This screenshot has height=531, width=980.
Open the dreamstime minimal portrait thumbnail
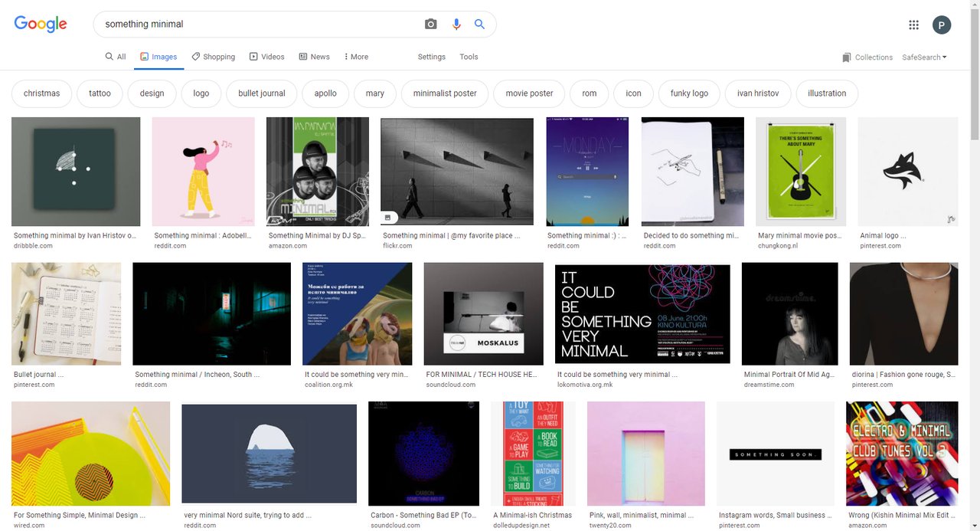790,314
